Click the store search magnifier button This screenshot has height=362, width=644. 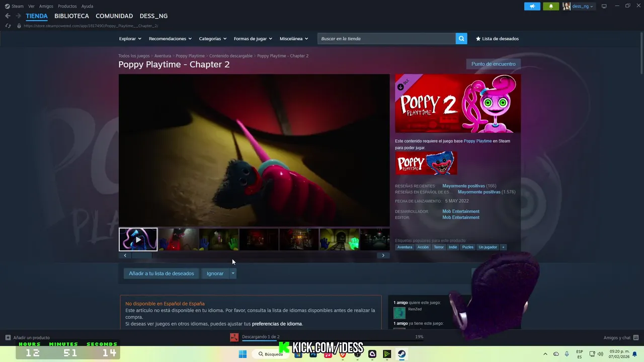[461, 39]
